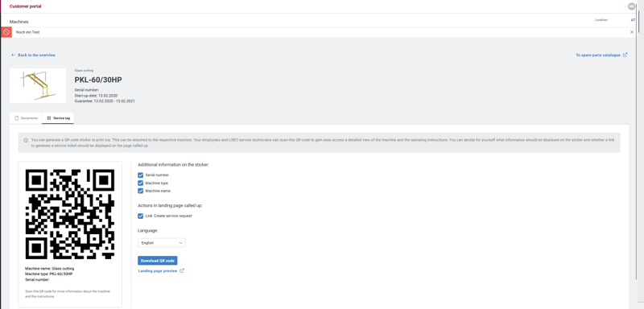Open the English language dropdown
644x309 pixels.
click(x=162, y=243)
